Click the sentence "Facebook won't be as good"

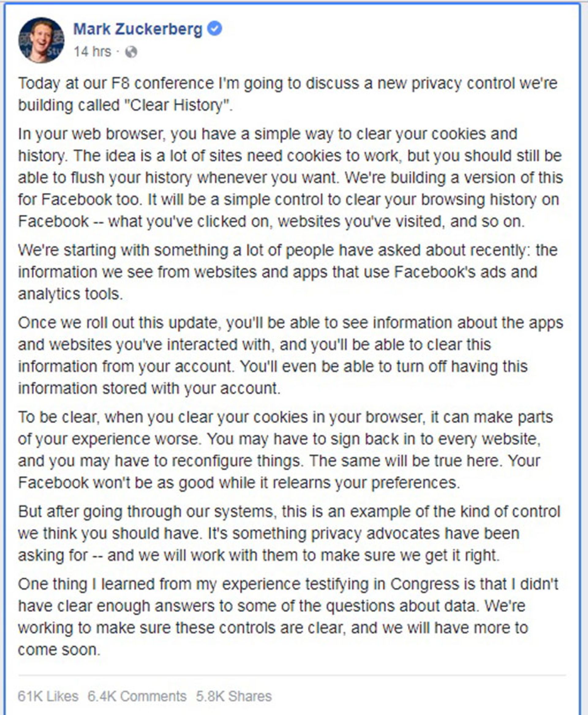(239, 482)
